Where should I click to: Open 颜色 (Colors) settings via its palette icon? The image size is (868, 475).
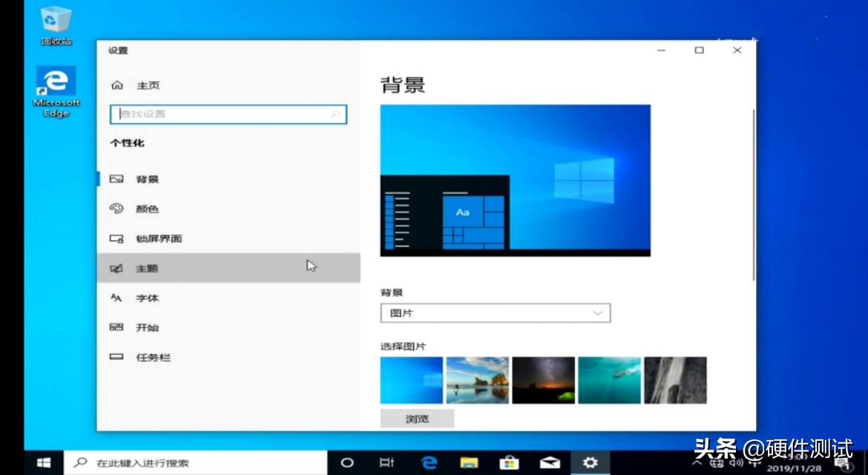[116, 209]
